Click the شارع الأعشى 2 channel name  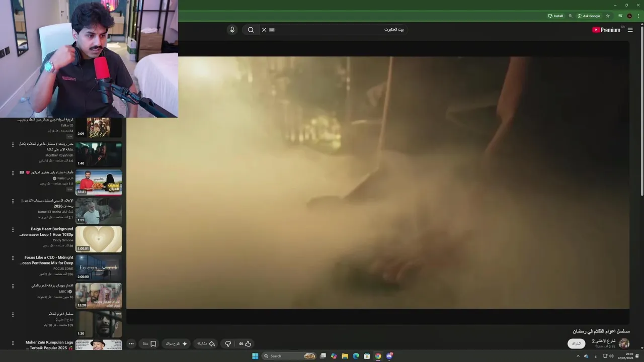[603, 341]
